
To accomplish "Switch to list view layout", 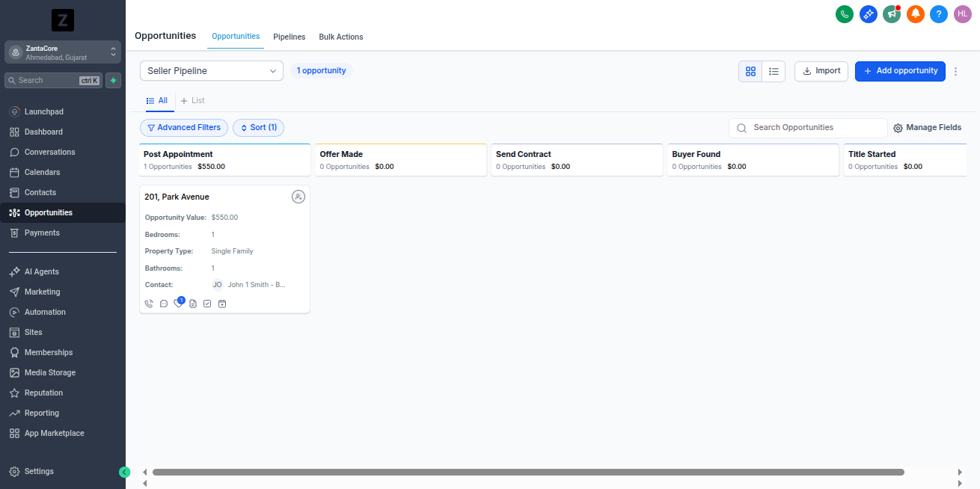I will click(x=774, y=71).
